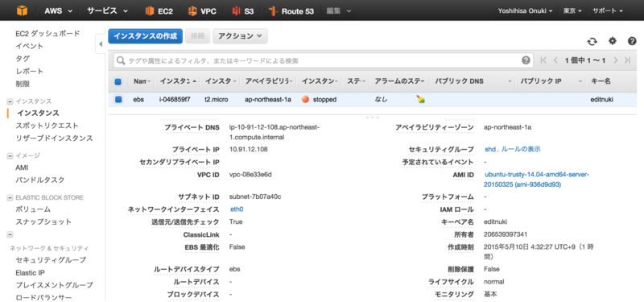Click the red stopped state indicator

tap(305, 99)
